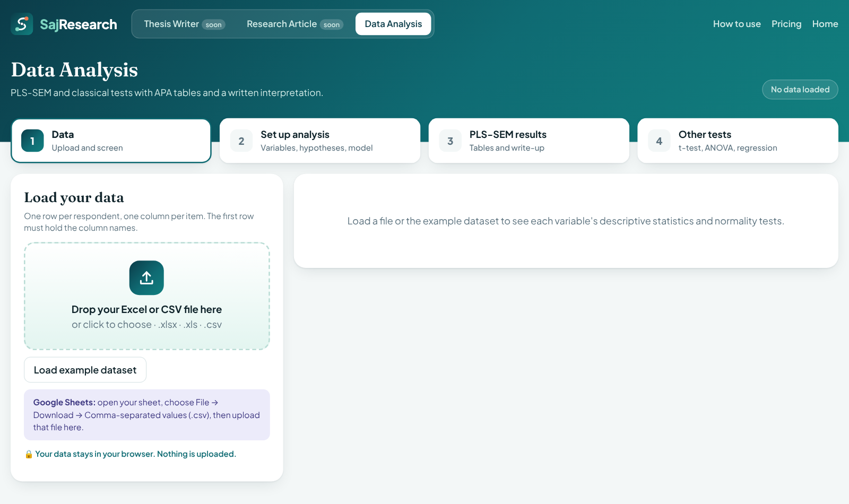Click the step 3 number badge
This screenshot has height=504, width=849.
451,141
